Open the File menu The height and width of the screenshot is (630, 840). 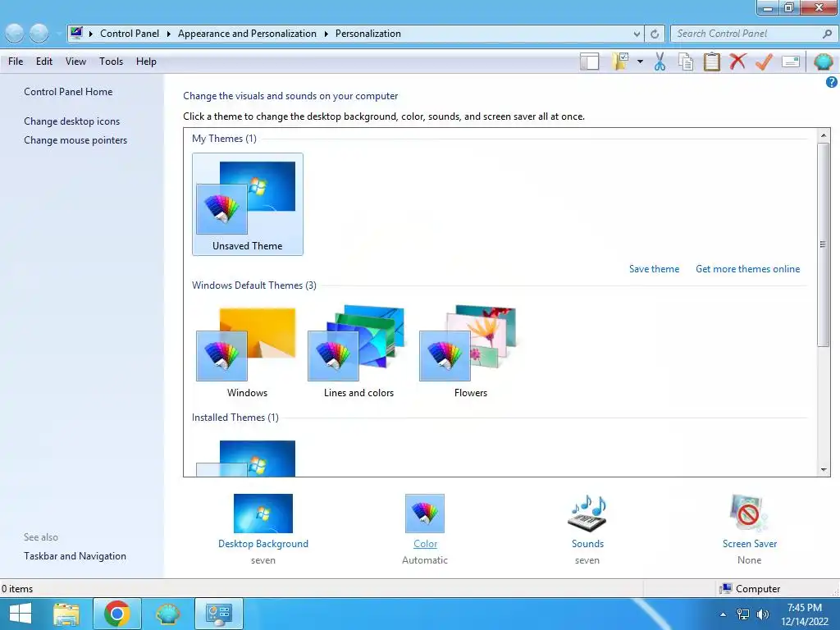(16, 61)
